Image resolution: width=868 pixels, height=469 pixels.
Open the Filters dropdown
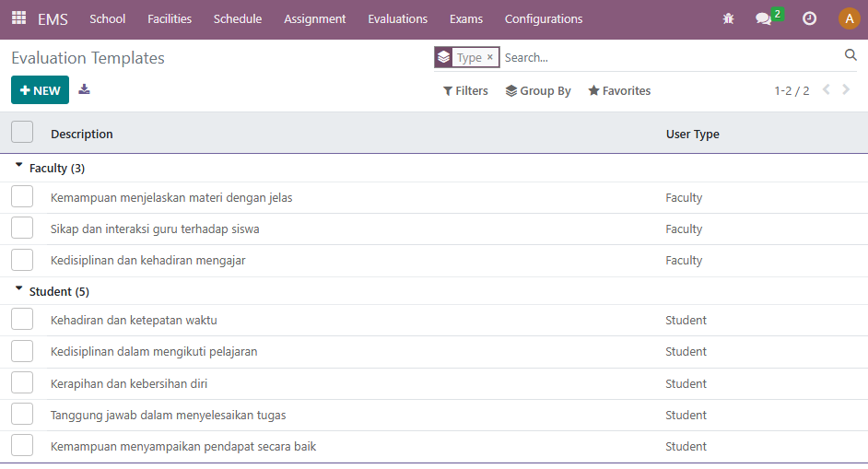(465, 90)
